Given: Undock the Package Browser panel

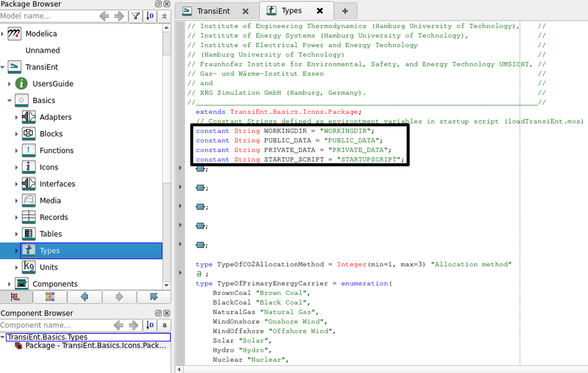Looking at the screenshot, I should [x=159, y=4].
